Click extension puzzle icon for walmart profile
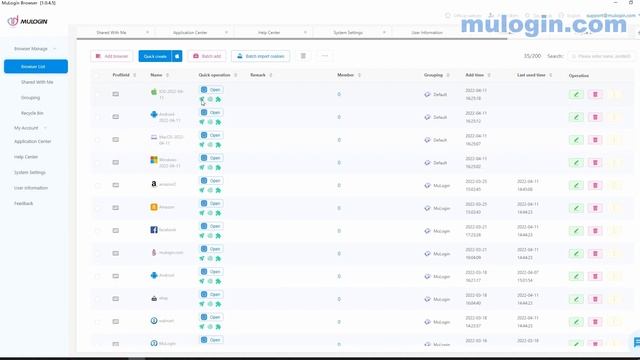The width and height of the screenshot is (640, 360). pos(218,327)
